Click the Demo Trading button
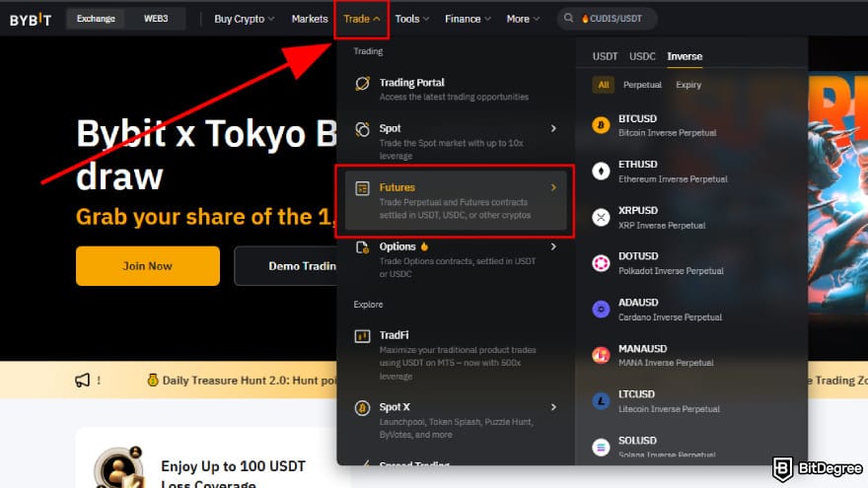Screen dimensions: 868x488 pyautogui.click(x=286, y=266)
